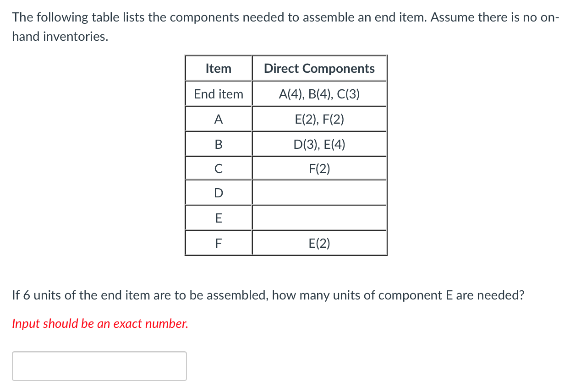
Task: Select the Direct Components column header
Action: (319, 68)
